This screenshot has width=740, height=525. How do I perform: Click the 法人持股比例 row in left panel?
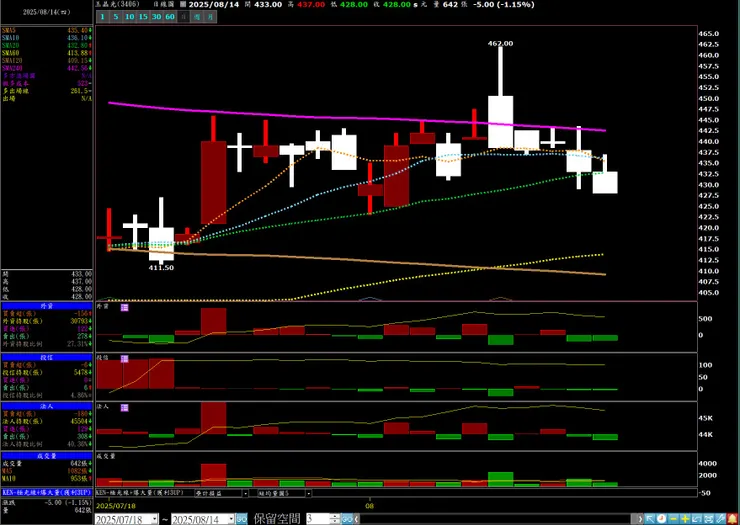click(x=47, y=444)
